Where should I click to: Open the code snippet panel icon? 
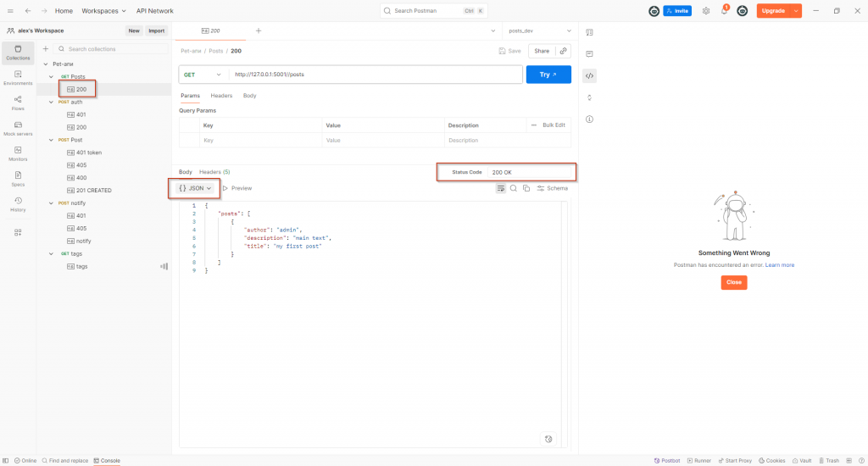click(590, 75)
